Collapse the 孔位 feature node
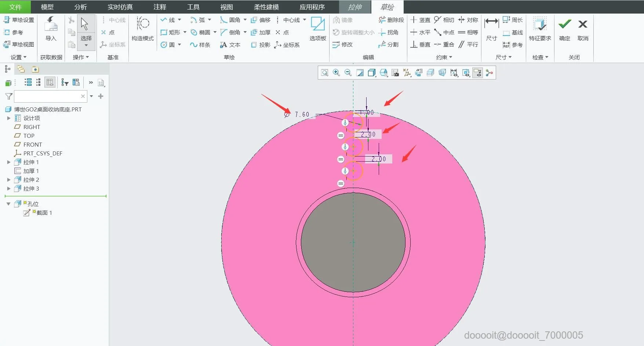This screenshot has height=346, width=644. [8, 204]
